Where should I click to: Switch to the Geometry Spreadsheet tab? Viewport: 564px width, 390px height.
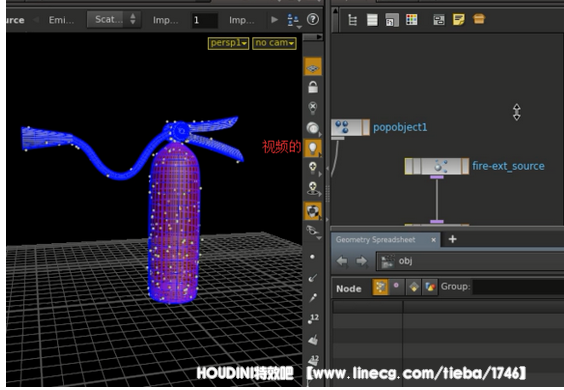(x=375, y=240)
